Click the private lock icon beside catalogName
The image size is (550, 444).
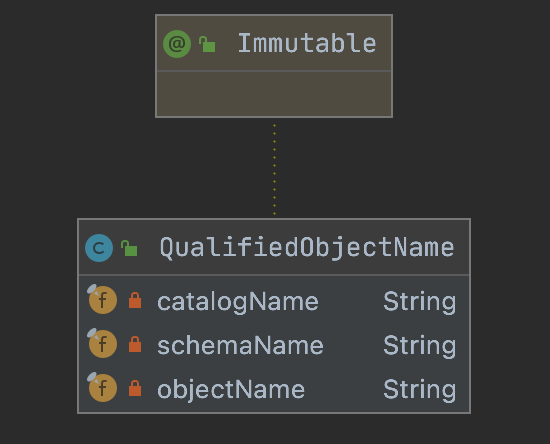[x=135, y=300]
